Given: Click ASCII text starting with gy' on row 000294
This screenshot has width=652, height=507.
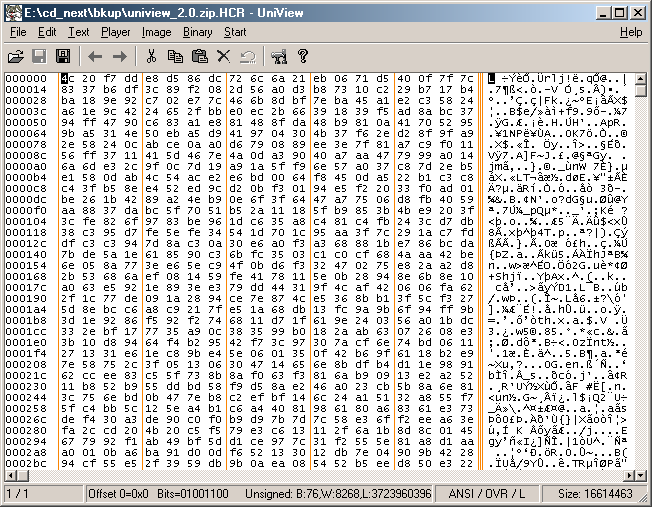Looking at the screenshot, I should tap(558, 441).
